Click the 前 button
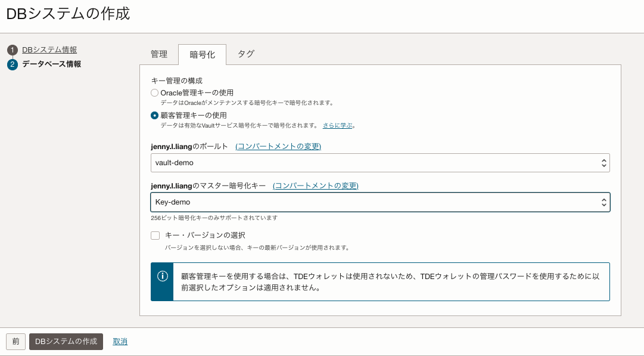 (x=15, y=342)
